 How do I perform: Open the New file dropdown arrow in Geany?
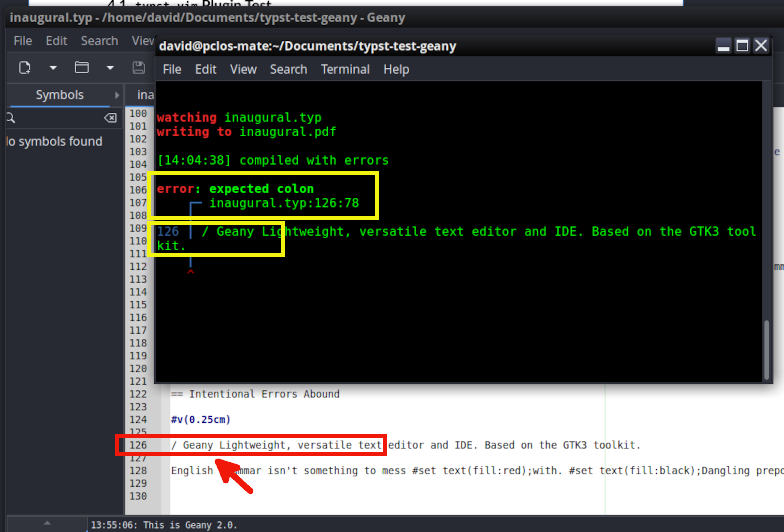point(53,68)
